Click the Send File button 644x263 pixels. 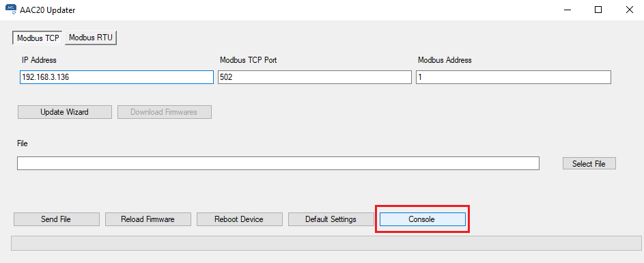coord(56,219)
